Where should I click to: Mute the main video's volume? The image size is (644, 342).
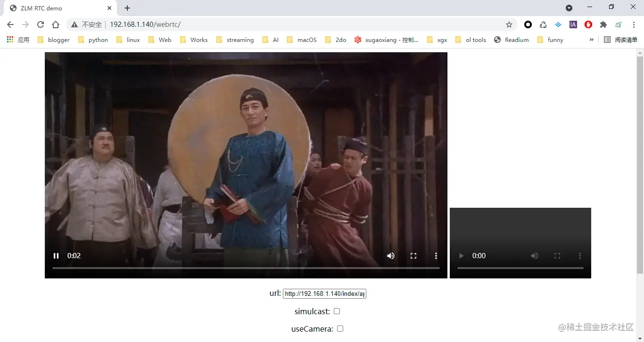tap(391, 256)
